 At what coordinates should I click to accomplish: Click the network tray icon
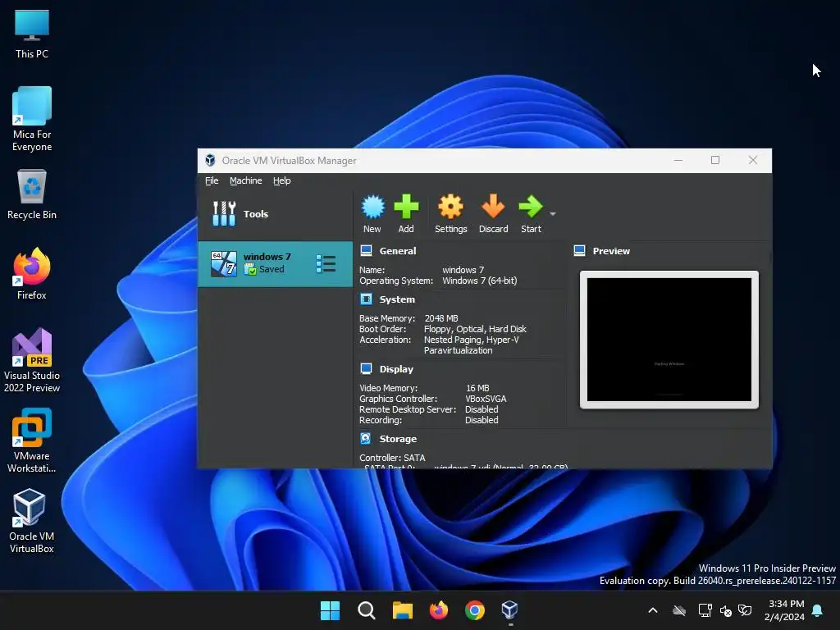click(x=705, y=610)
